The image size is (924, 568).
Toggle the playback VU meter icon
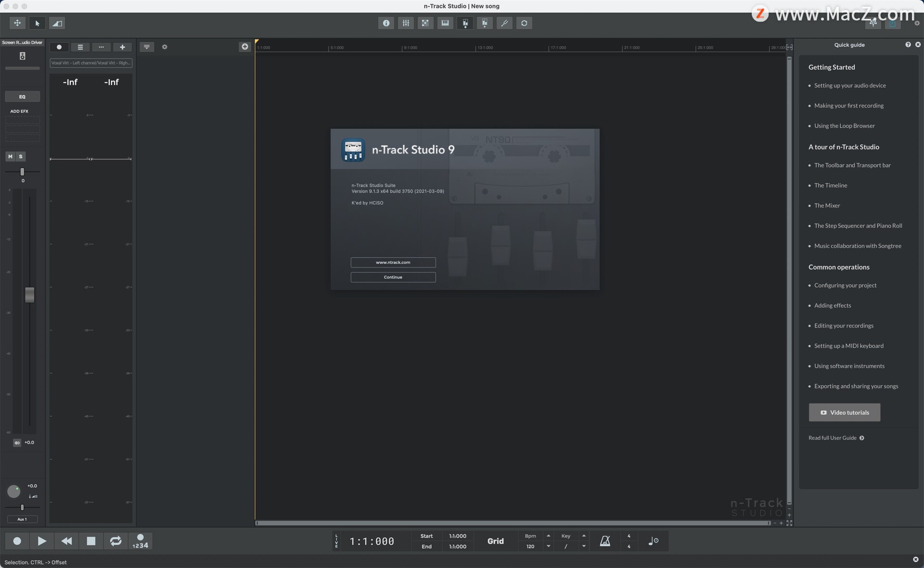tap(485, 23)
